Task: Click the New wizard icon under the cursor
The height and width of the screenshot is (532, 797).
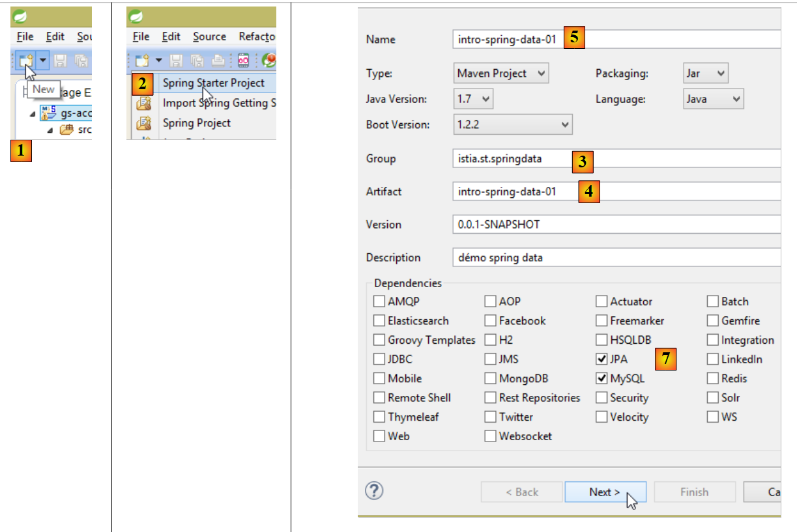Action: (26, 61)
